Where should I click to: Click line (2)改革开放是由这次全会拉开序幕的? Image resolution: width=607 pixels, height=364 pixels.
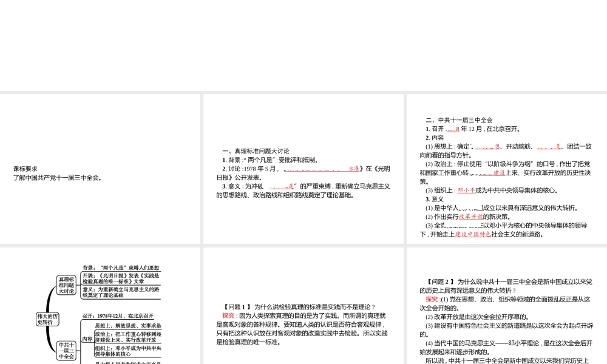(477, 317)
